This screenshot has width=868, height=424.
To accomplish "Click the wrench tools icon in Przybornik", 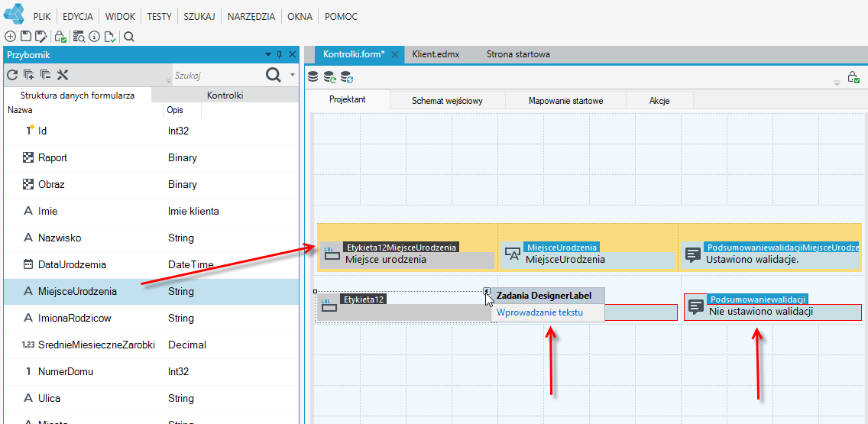I will point(63,75).
